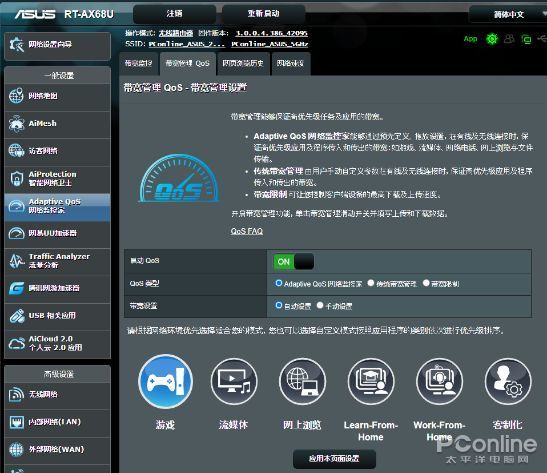Toggle the Enable QoS ON switch
The width and height of the screenshot is (547, 473).
coord(294,262)
